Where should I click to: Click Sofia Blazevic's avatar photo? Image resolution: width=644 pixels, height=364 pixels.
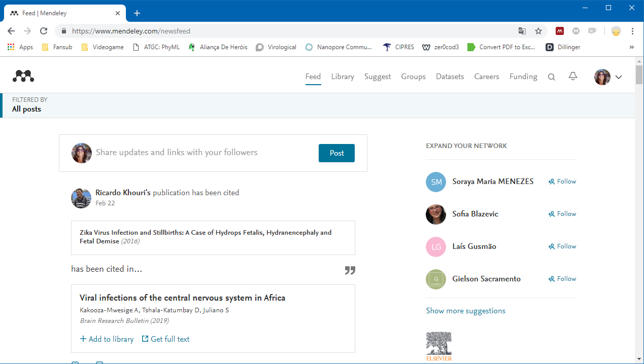(x=436, y=214)
